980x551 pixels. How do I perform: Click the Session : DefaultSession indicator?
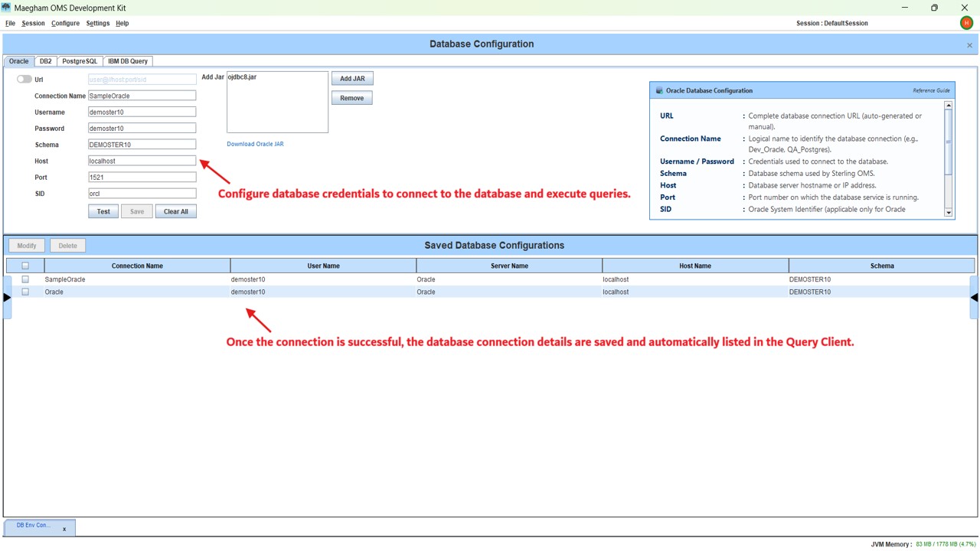[x=832, y=23]
